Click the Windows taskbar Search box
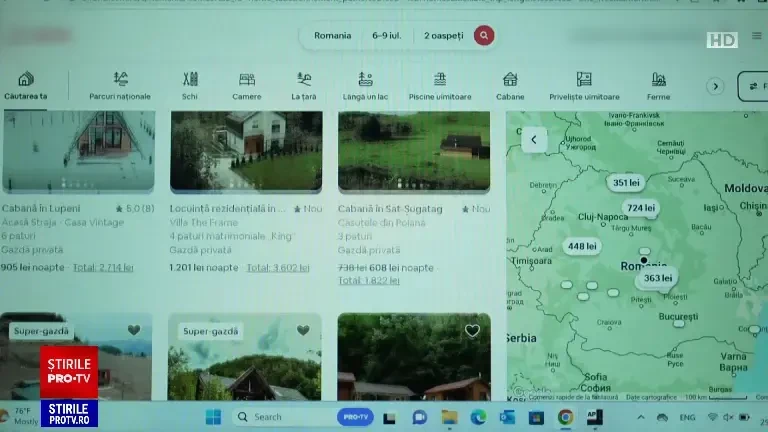The width and height of the screenshot is (768, 432). click(x=280, y=417)
